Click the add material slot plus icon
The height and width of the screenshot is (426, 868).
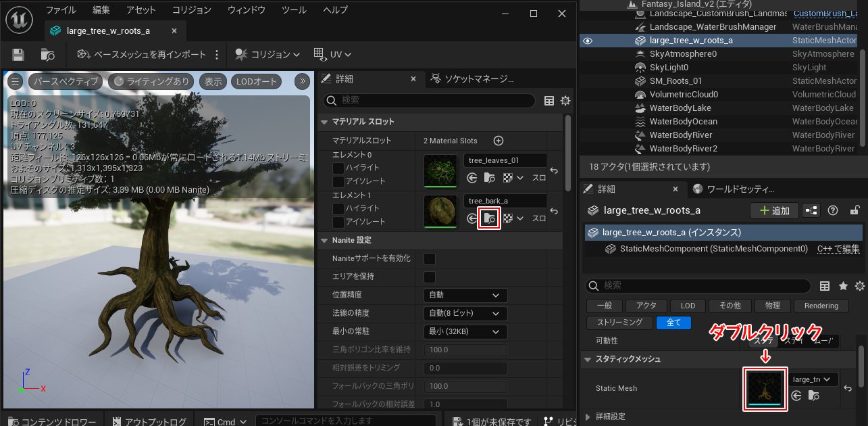pyautogui.click(x=499, y=141)
